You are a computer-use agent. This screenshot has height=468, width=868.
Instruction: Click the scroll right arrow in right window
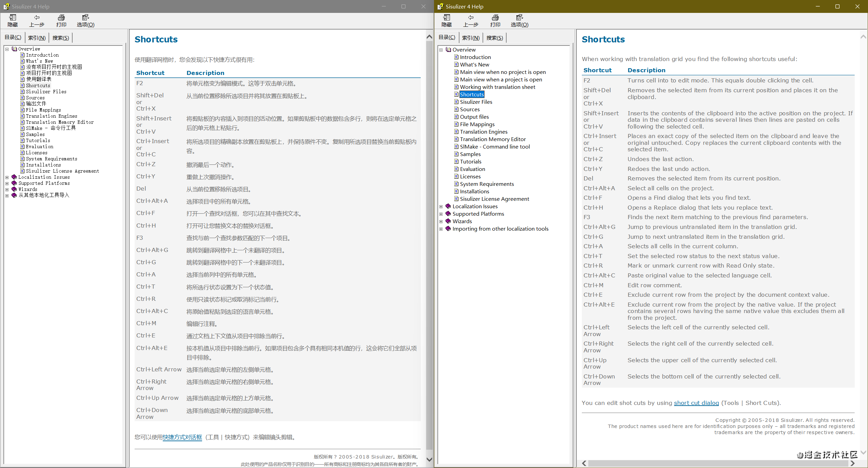[x=852, y=463]
